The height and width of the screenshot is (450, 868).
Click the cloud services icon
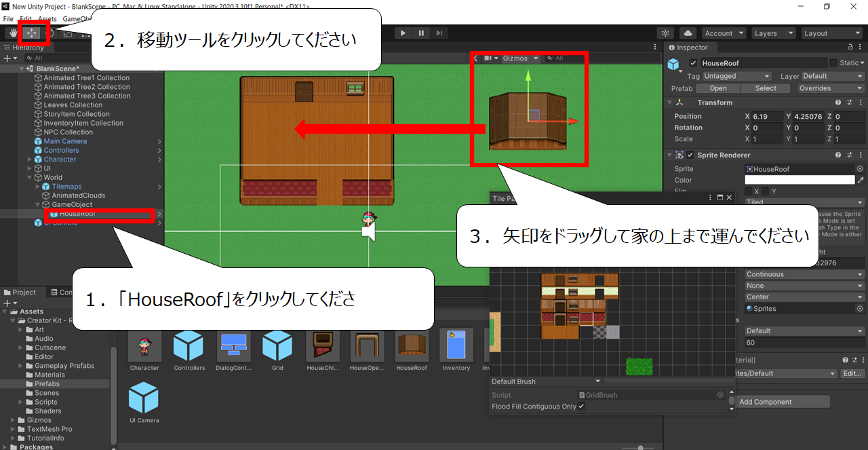tap(688, 33)
